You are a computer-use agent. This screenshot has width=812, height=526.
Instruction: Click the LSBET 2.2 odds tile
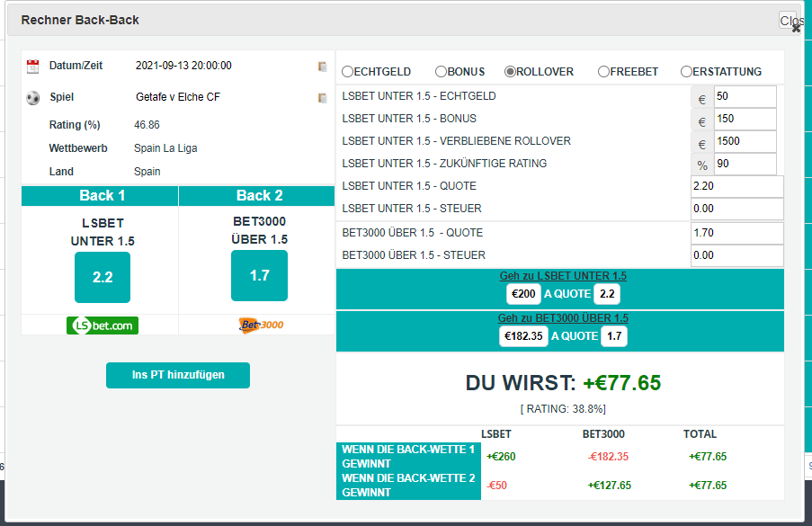[103, 278]
